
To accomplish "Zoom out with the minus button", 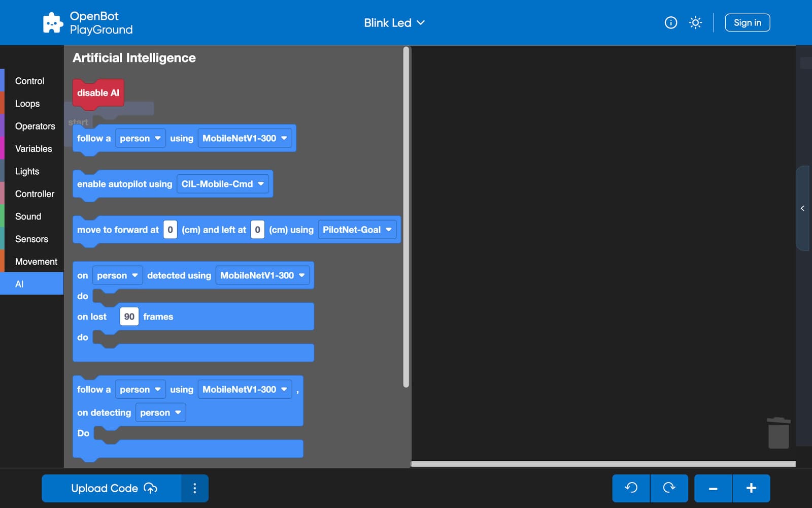I will (713, 488).
